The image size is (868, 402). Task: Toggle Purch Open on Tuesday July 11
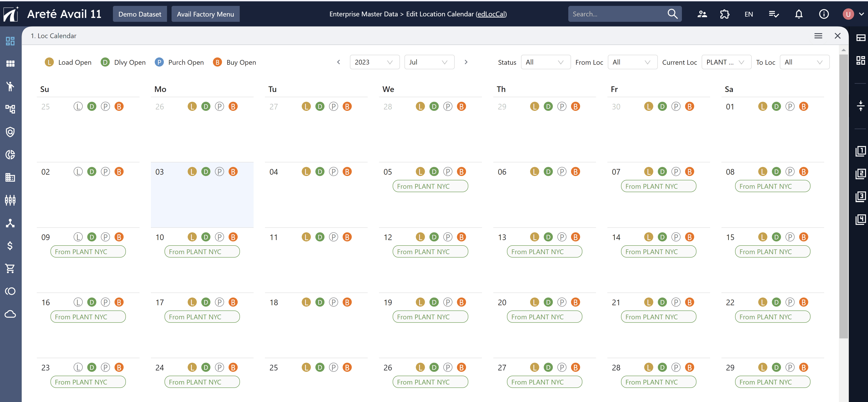tap(333, 237)
